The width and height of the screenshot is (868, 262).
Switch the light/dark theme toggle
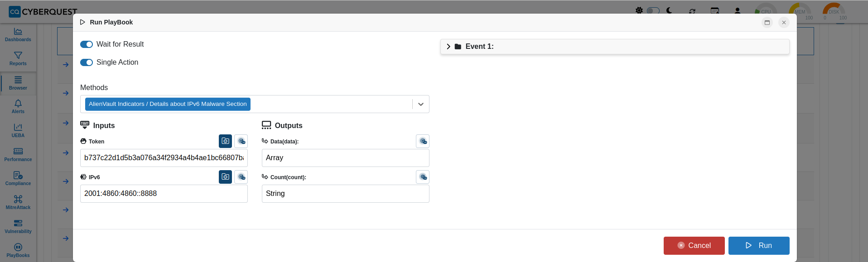click(x=653, y=10)
